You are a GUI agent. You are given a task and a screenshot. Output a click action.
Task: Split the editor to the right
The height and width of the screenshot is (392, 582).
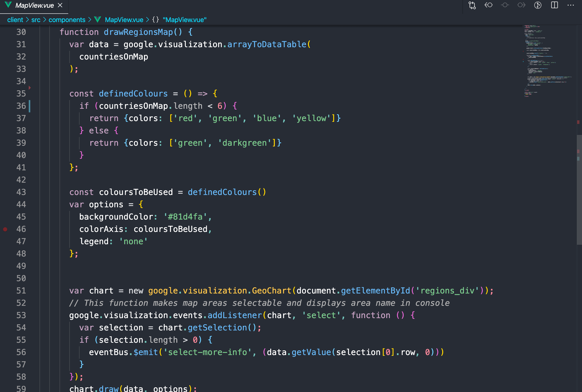[x=554, y=5]
